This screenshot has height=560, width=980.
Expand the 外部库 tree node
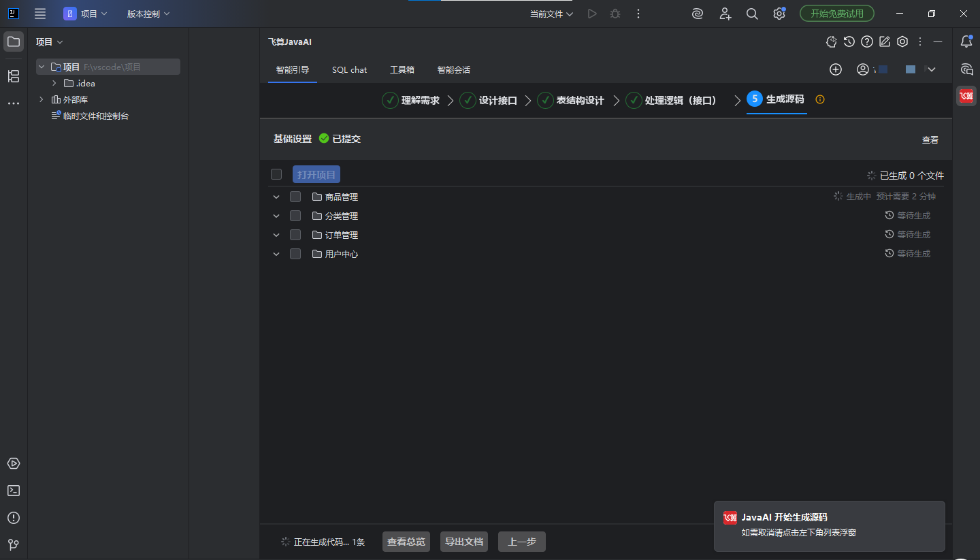(42, 99)
